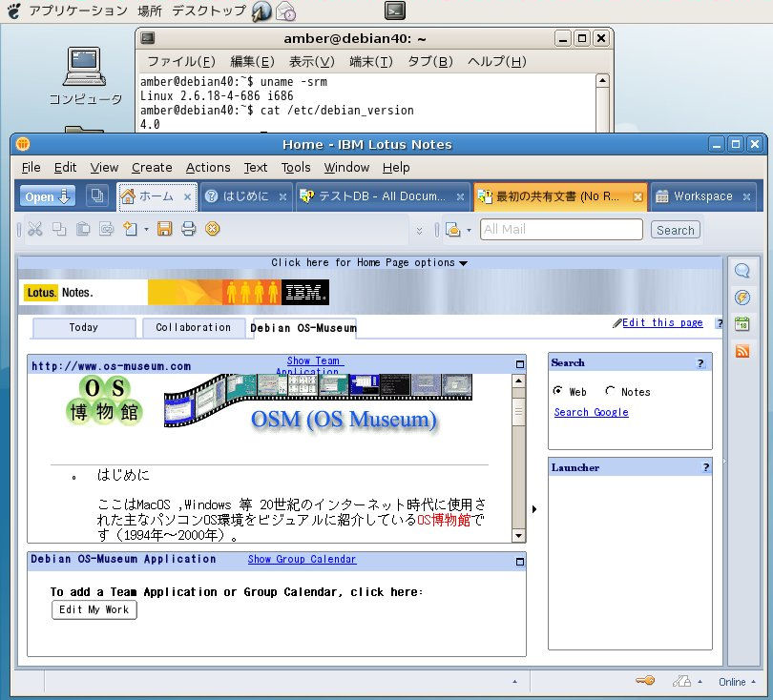Screen dimensions: 773x700
Task: Click the Search Google link
Action: tap(591, 412)
